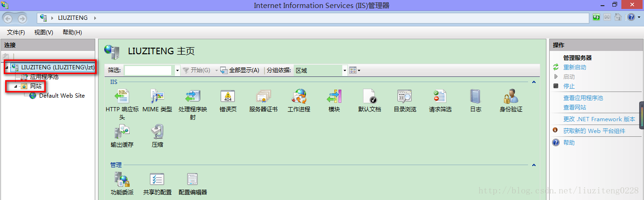Click the green refresh icon in address bar
The image size is (644, 200).
click(x=597, y=17)
